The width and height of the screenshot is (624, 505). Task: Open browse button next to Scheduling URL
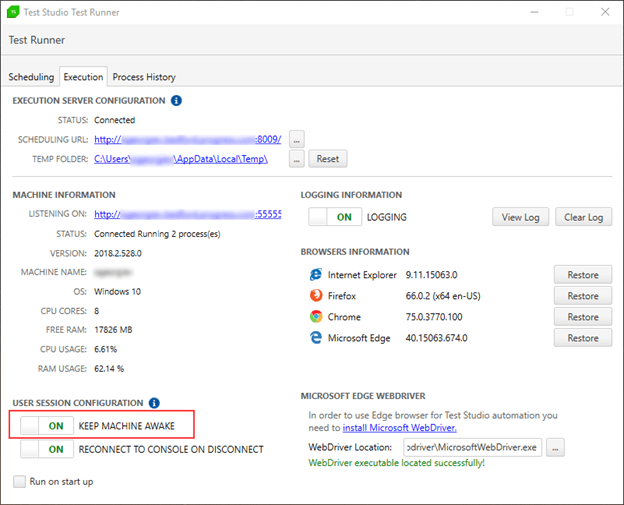coord(296,140)
